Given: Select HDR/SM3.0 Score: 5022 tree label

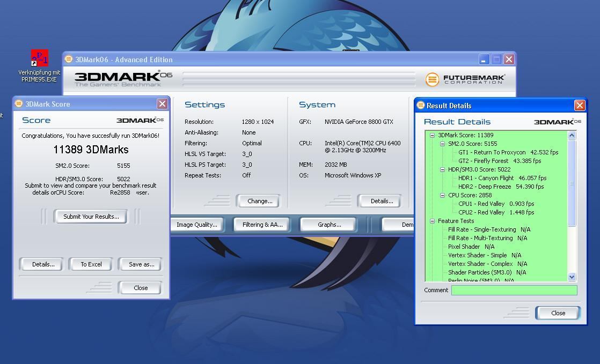Looking at the screenshot, I should (x=479, y=169).
